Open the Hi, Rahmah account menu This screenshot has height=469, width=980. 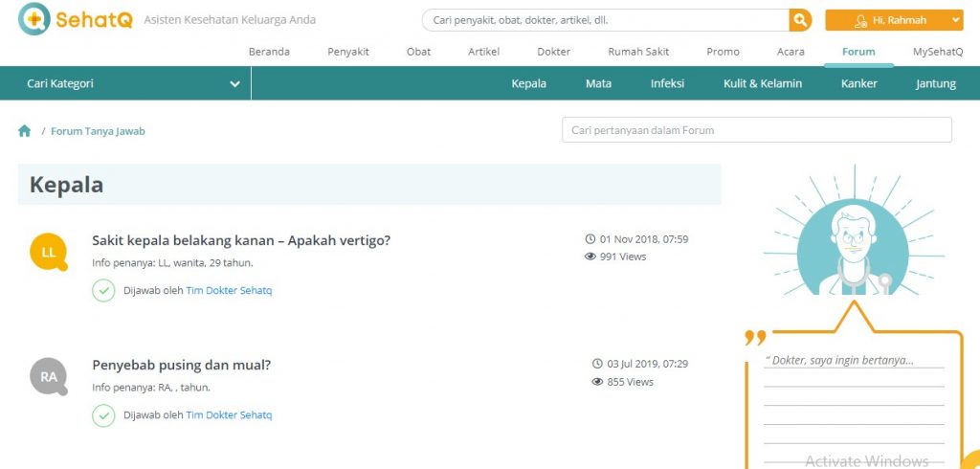[893, 20]
